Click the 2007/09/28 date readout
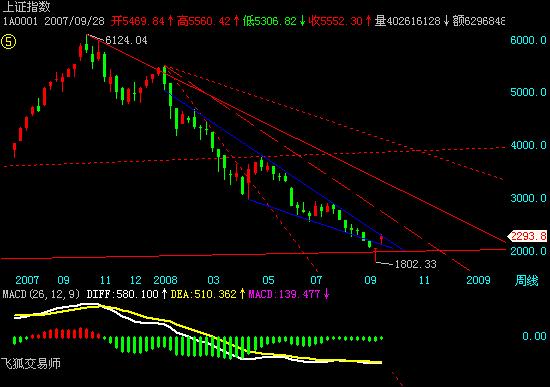The image size is (550, 387). click(x=74, y=21)
